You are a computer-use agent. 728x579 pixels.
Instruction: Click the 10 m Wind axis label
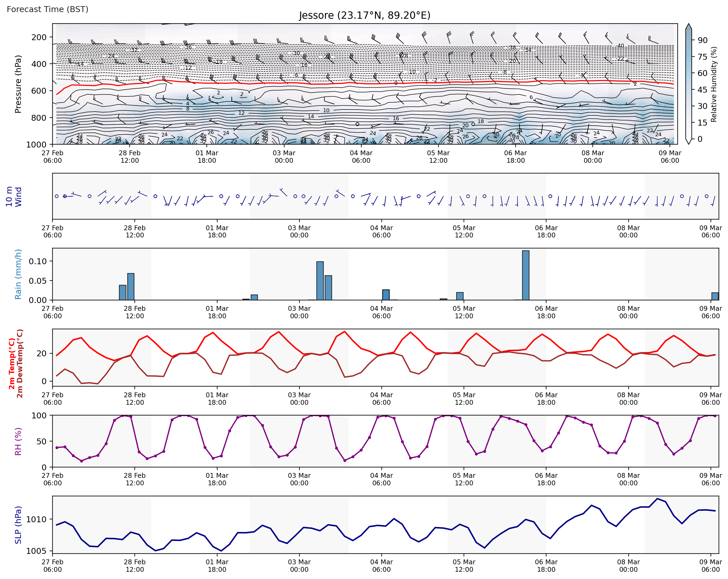click(13, 196)
